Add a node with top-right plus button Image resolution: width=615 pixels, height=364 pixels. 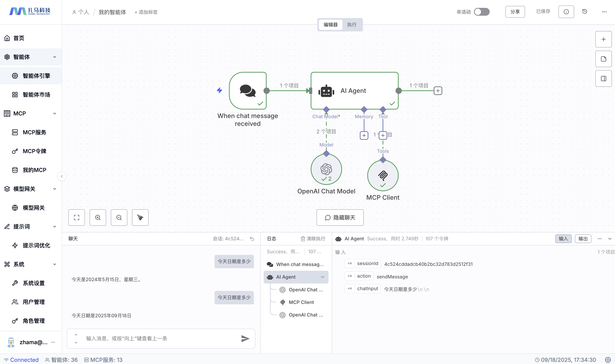tap(603, 39)
